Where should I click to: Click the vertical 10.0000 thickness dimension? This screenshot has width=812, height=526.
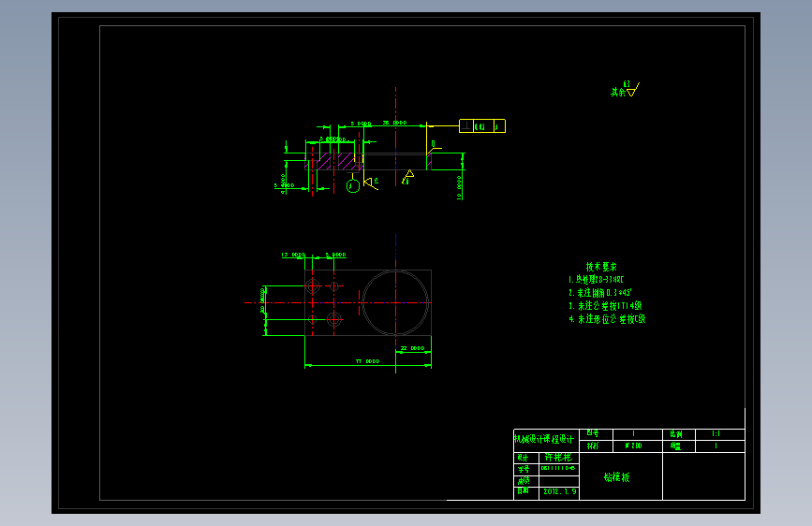click(x=459, y=187)
